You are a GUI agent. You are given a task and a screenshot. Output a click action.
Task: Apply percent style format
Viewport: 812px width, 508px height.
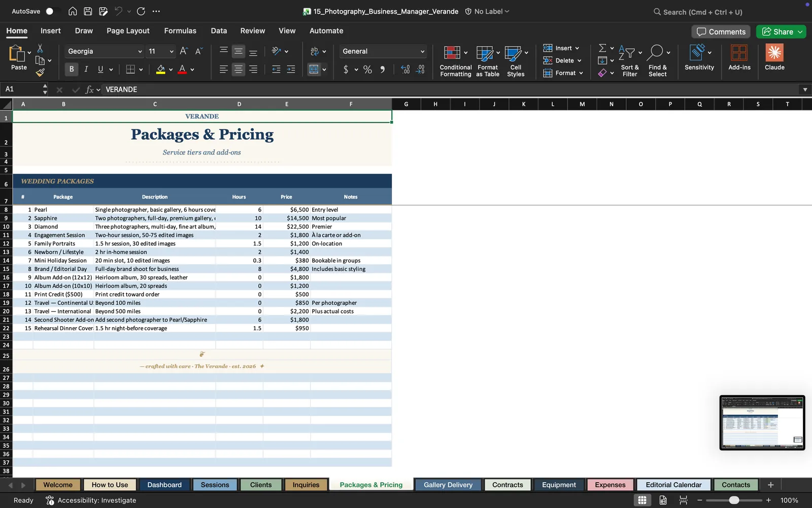(x=367, y=69)
